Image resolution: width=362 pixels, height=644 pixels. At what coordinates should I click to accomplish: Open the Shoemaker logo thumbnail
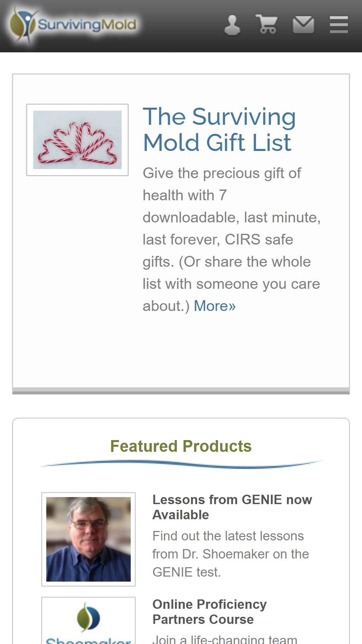(x=88, y=621)
